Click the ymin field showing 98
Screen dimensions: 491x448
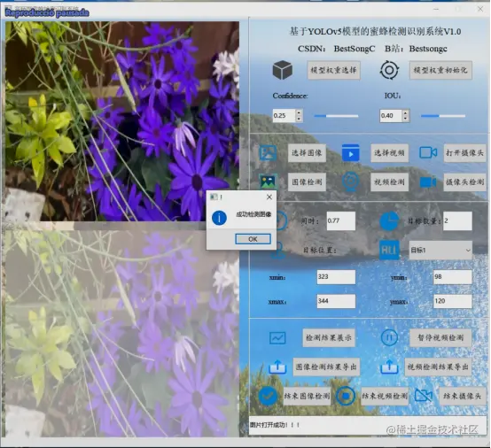(x=453, y=277)
